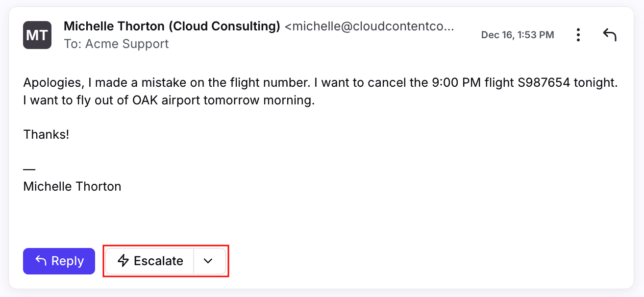Click the lightning bolt icon on Escalate

[124, 261]
